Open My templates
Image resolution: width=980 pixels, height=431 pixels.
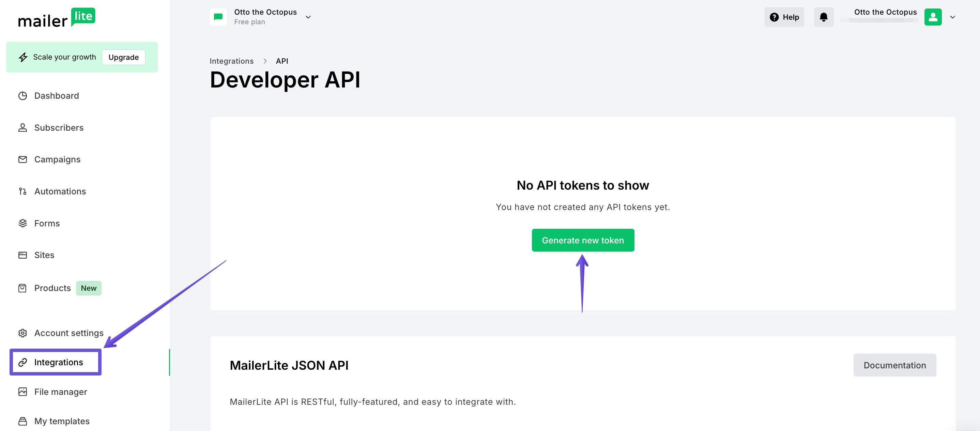coord(62,421)
